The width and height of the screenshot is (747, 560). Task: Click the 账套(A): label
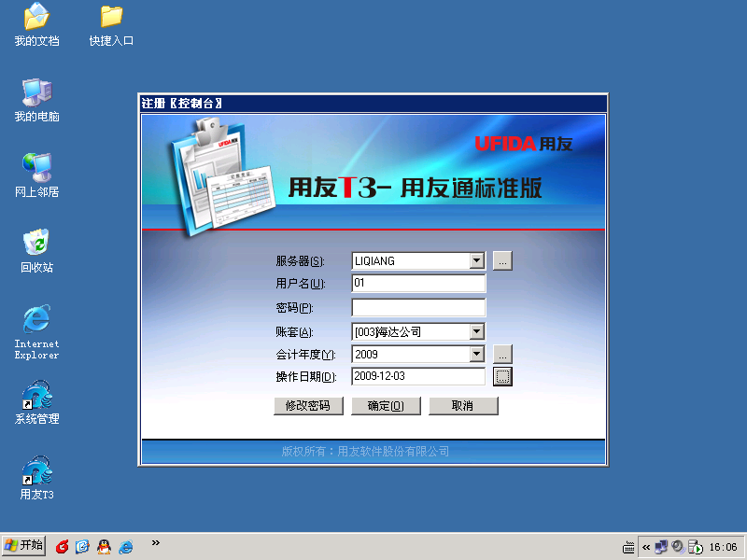294,332
